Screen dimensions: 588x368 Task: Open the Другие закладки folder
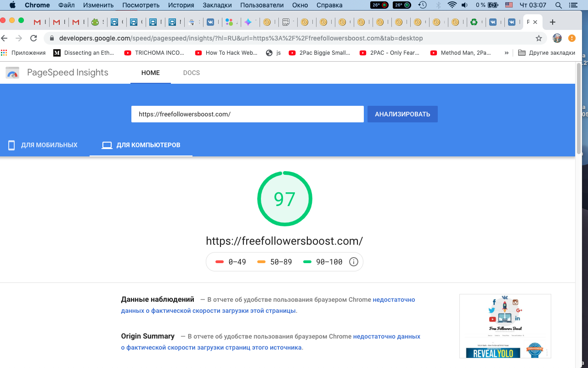click(x=547, y=53)
